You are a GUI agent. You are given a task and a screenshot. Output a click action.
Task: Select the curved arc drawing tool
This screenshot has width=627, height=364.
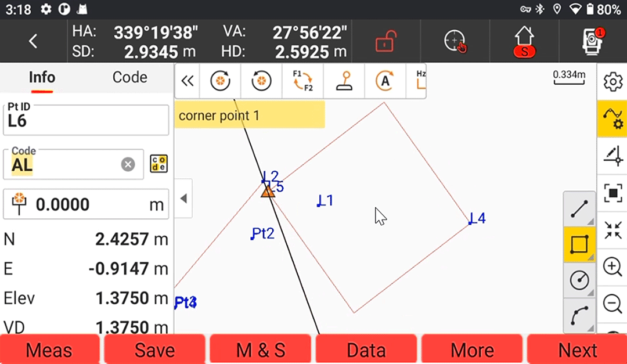point(579,316)
